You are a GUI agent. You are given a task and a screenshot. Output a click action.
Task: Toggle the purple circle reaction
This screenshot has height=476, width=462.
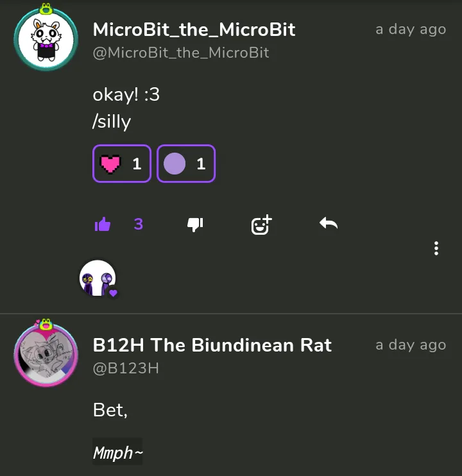[x=186, y=164]
